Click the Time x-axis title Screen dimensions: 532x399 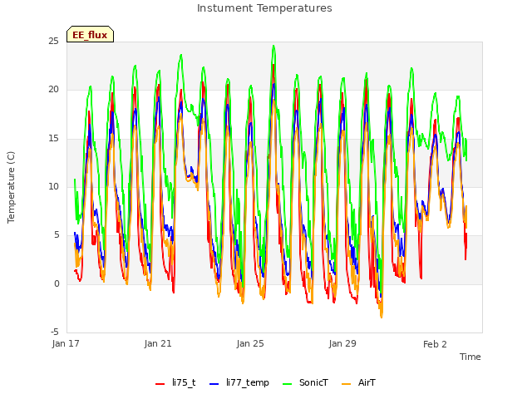point(470,357)
